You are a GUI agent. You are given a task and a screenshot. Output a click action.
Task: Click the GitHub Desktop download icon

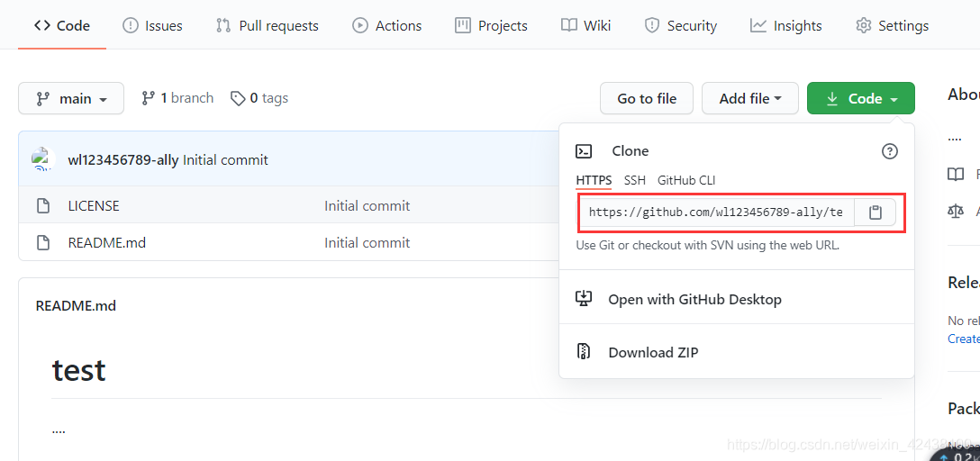pyautogui.click(x=583, y=299)
